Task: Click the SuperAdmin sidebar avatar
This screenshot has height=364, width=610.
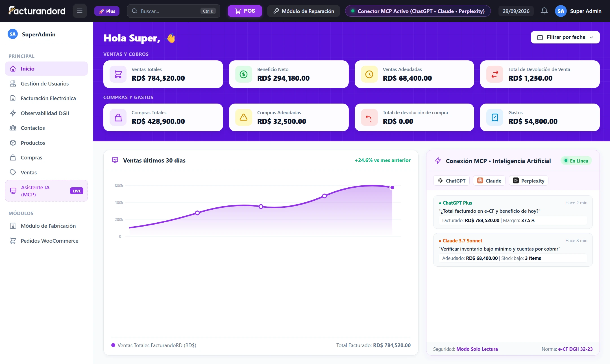Action: tap(13, 34)
